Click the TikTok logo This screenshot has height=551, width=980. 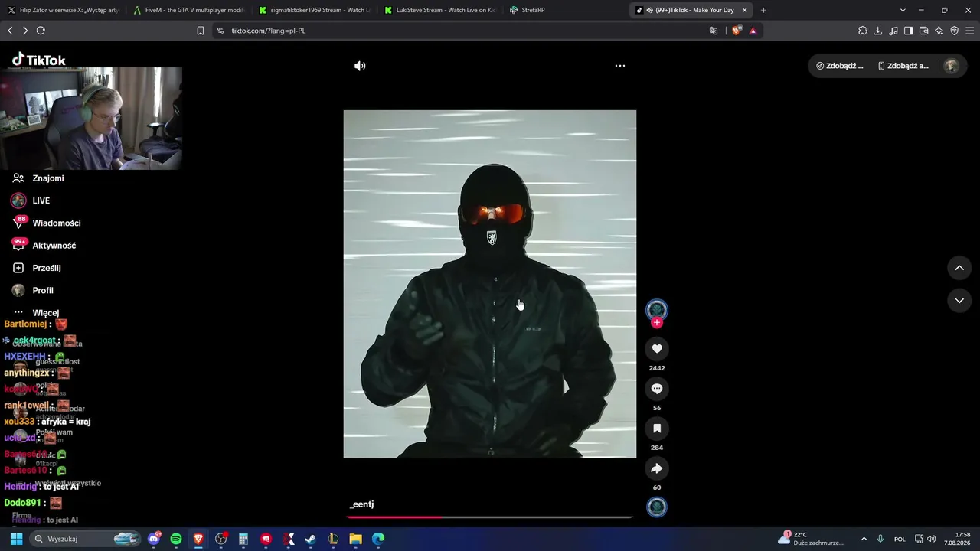tap(38, 60)
